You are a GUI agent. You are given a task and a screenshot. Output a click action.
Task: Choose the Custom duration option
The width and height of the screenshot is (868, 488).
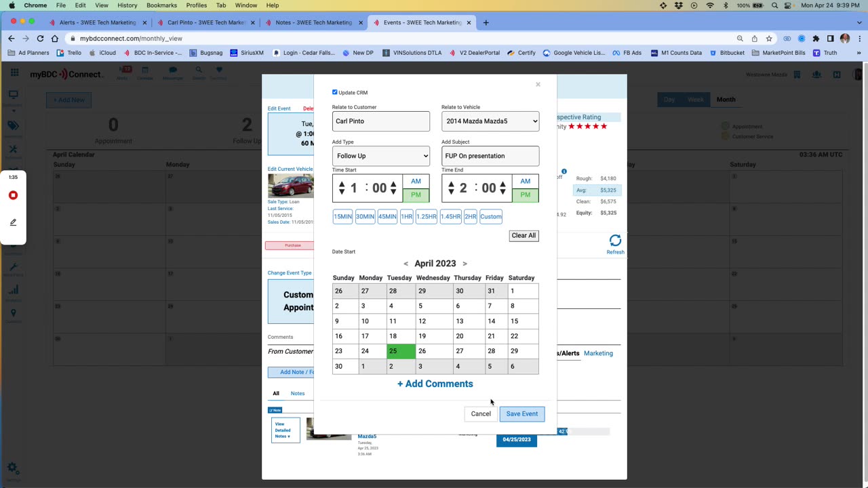click(x=491, y=217)
